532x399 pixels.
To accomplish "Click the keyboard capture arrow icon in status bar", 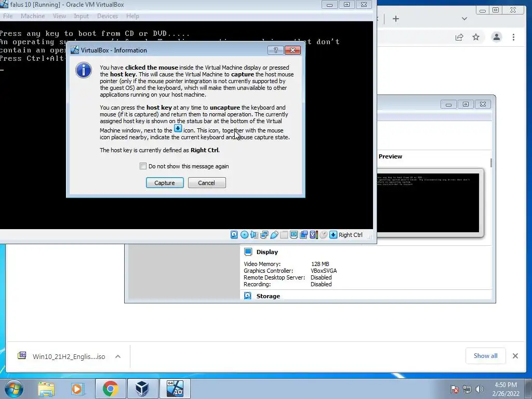I will [x=333, y=235].
